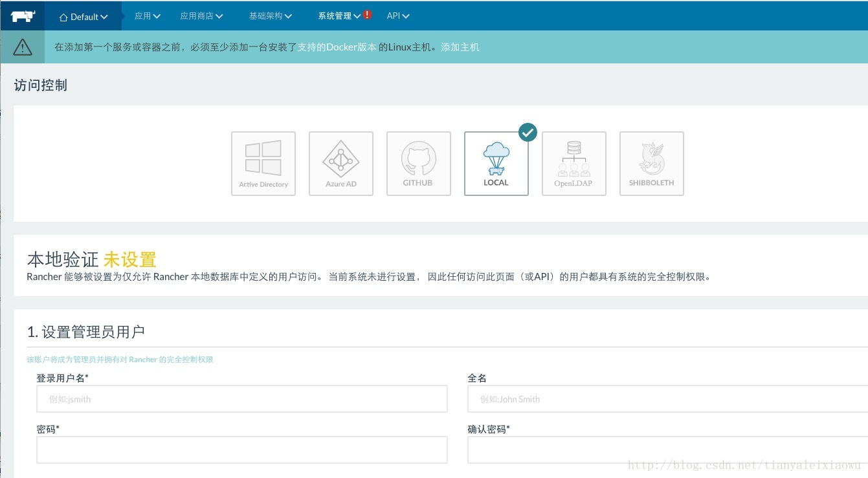Select OpenLDAP authentication provider
Screen dimensions: 868x478
tap(574, 164)
